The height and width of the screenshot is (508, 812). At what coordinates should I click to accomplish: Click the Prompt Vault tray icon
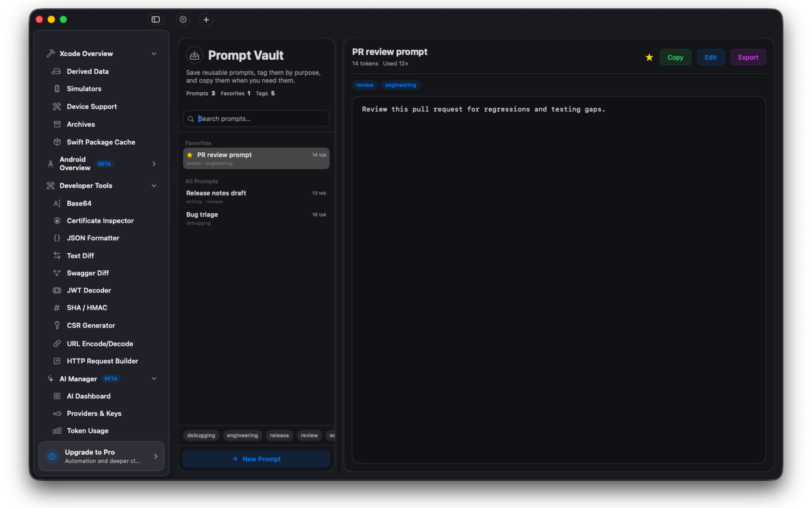[195, 55]
